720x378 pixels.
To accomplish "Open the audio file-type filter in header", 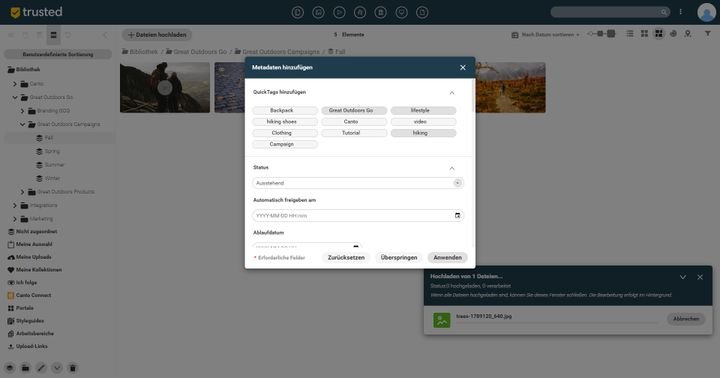I will 360,12.
